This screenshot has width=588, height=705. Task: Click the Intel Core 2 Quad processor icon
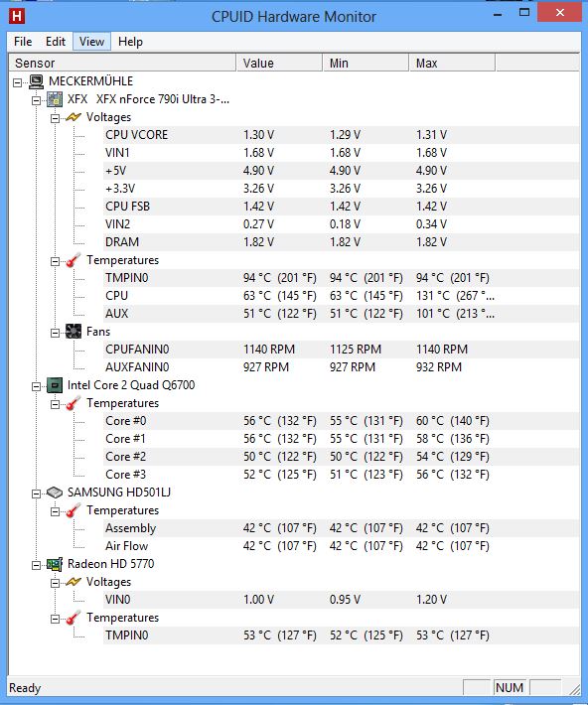55,385
